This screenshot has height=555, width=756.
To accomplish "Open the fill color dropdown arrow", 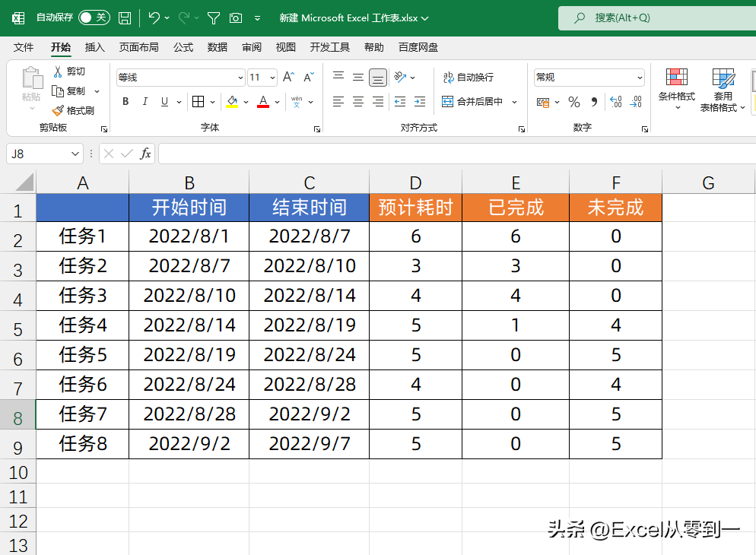I will tap(246, 102).
